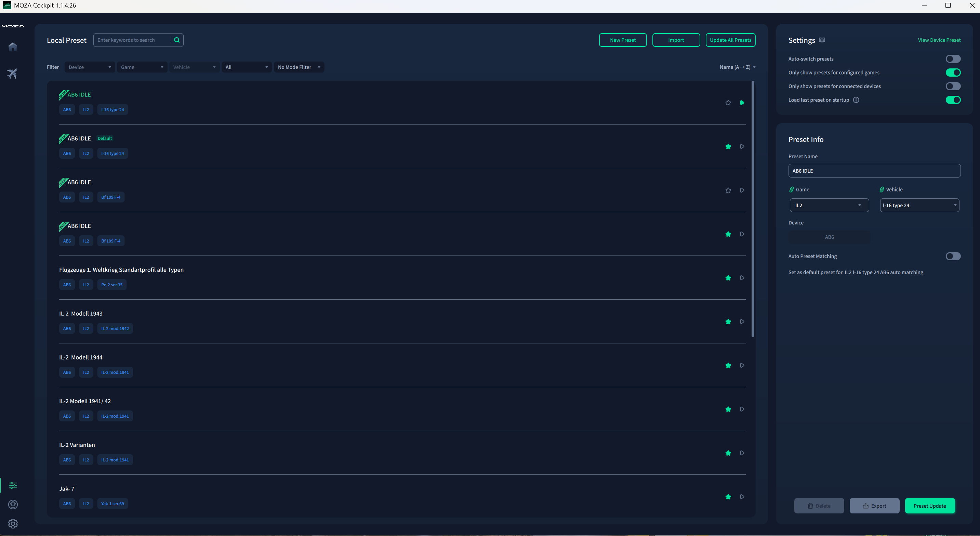This screenshot has width=980, height=536.
Task: Unfavorite the AB6 IDLE Default preset
Action: tap(728, 146)
